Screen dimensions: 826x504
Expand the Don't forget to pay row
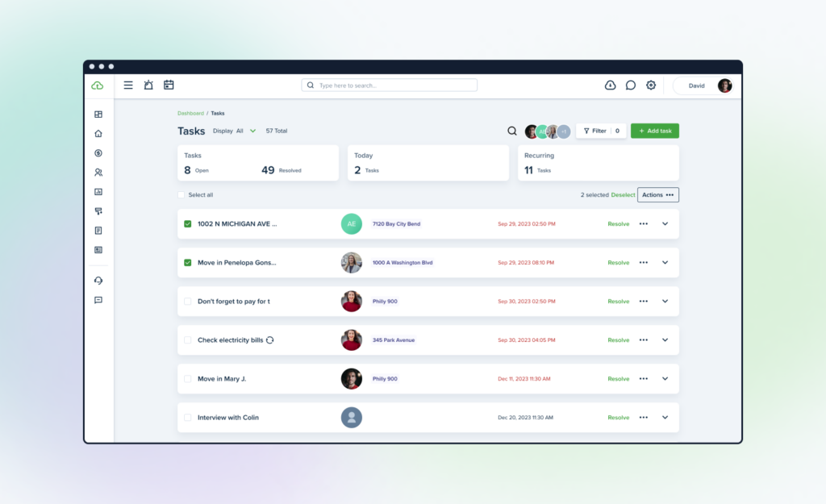[665, 302]
